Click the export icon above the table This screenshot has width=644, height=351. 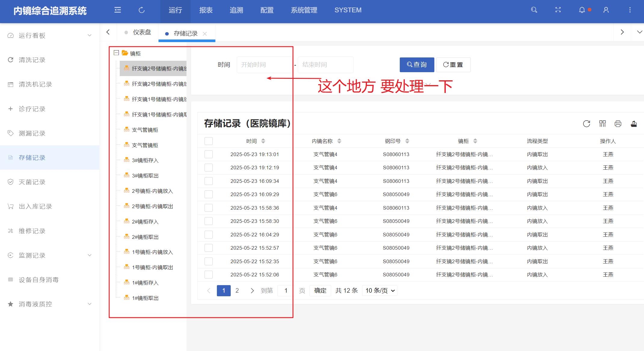point(634,124)
